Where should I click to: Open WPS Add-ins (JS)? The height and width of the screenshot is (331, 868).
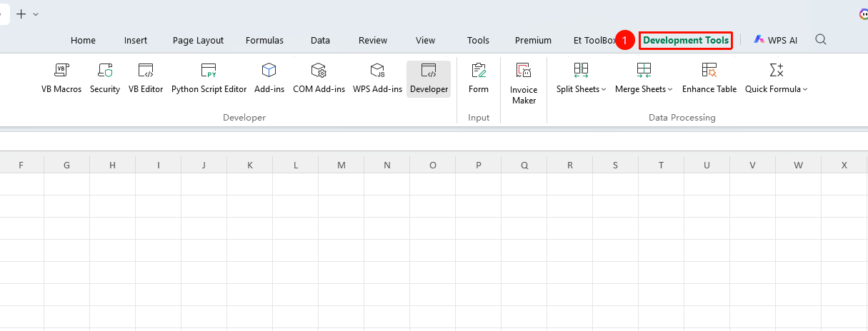[x=377, y=79]
